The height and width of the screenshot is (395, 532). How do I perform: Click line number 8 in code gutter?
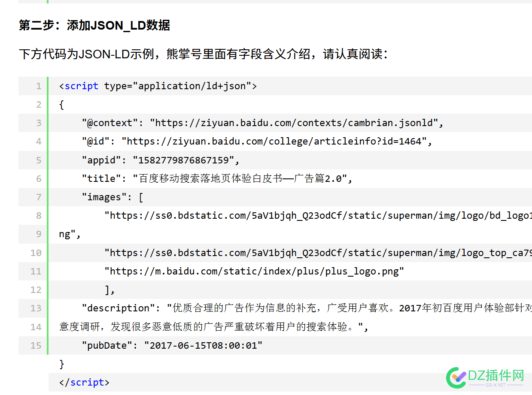pos(39,216)
